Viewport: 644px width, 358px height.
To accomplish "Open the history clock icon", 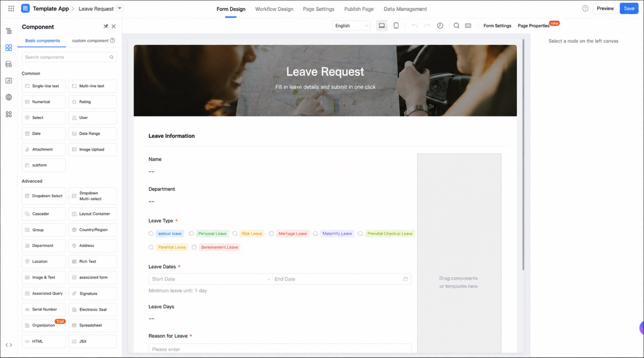I will click(x=440, y=26).
